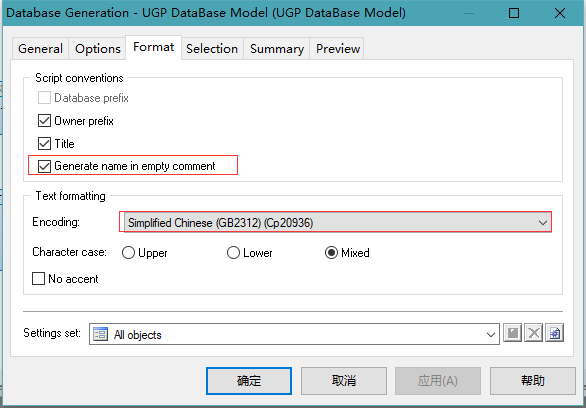
Task: Expand the Settings set dropdown arrow
Action: point(491,334)
